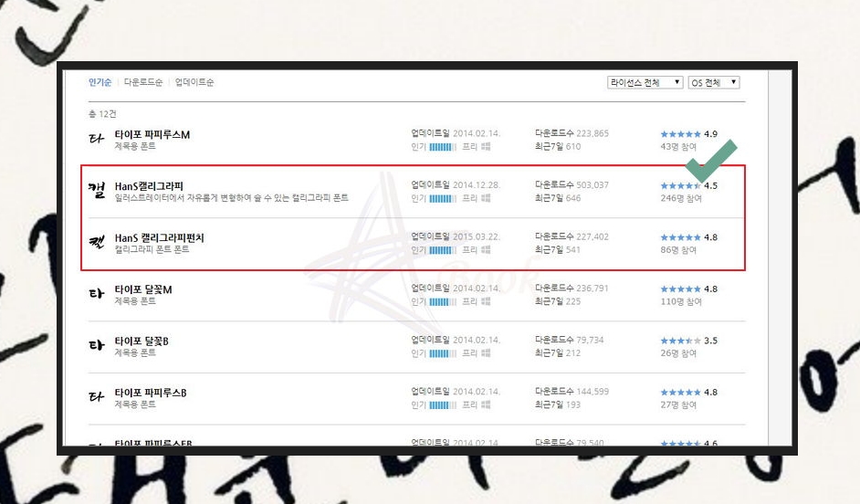Open the 타이포 파피루스B font link
Image resolution: width=860 pixels, height=504 pixels.
point(151,392)
